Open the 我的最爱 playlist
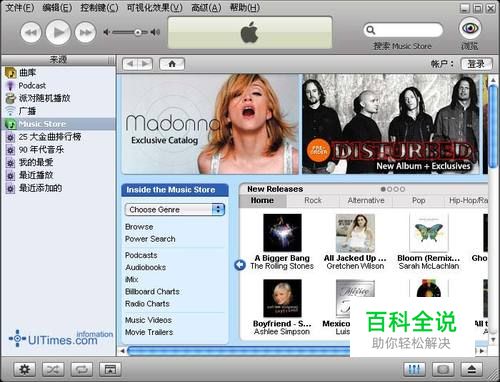 (58, 162)
